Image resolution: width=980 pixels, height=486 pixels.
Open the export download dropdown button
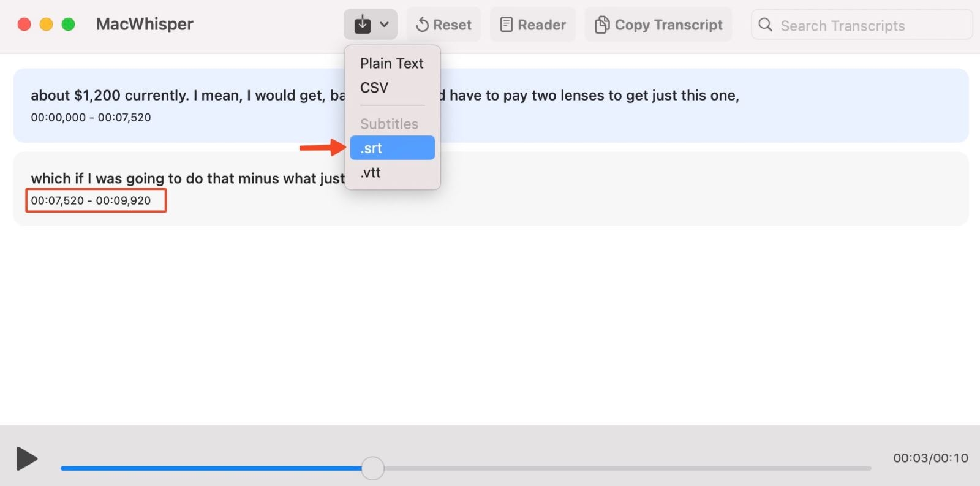click(x=371, y=25)
